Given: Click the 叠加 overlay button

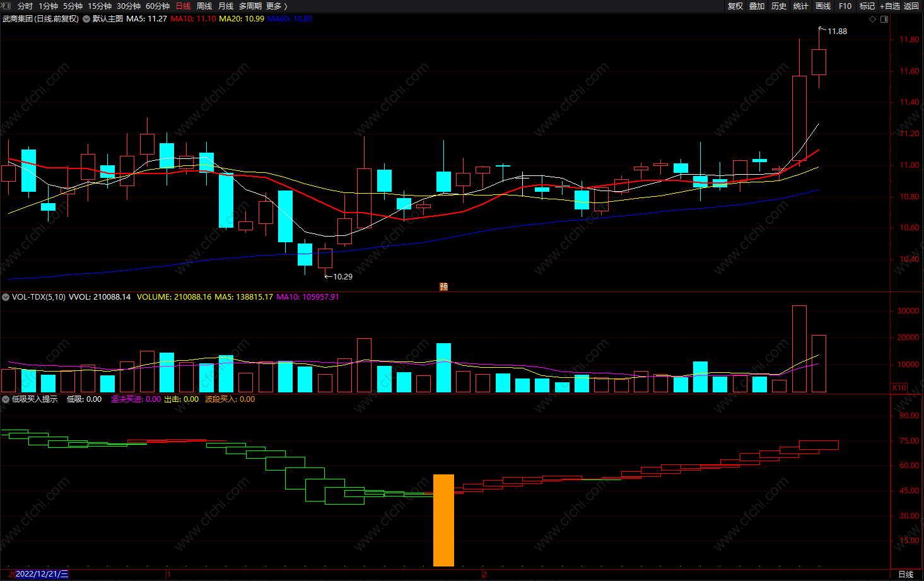Looking at the screenshot, I should (x=757, y=6).
